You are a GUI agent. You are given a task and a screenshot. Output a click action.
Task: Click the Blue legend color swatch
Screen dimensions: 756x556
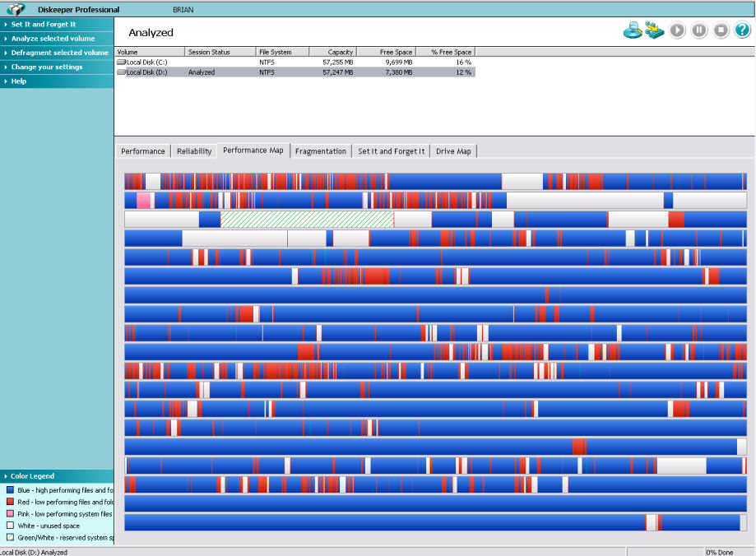tap(10, 490)
